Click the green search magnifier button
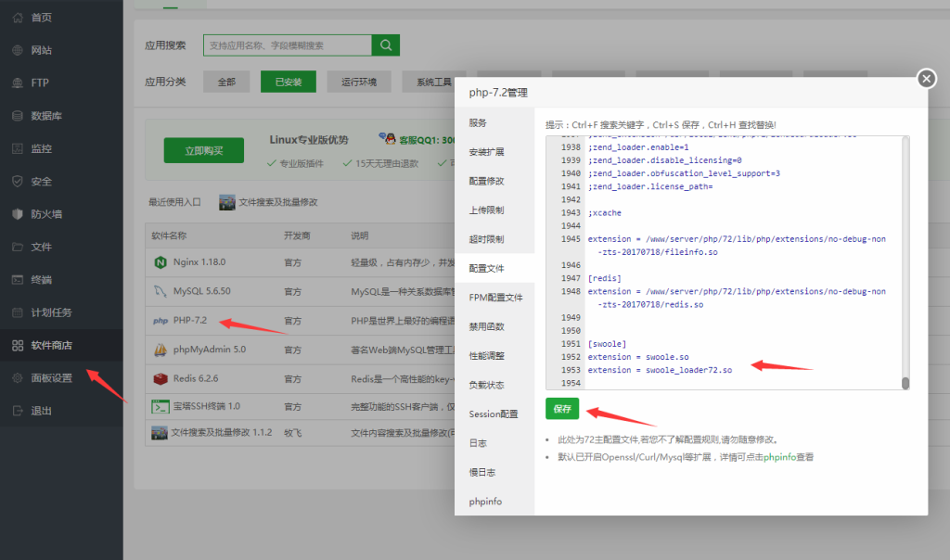 [385, 45]
